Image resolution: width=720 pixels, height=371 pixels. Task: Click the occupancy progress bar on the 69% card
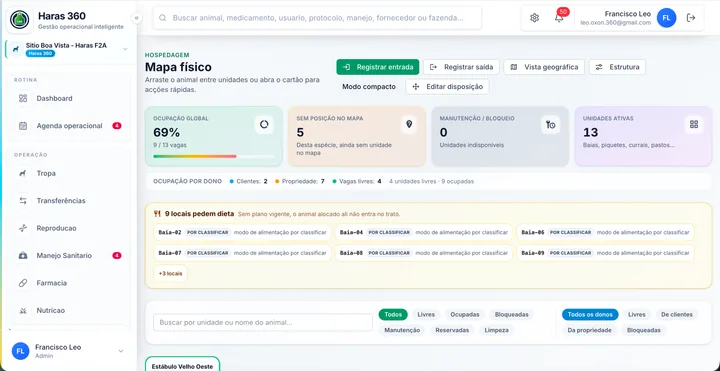(x=213, y=157)
